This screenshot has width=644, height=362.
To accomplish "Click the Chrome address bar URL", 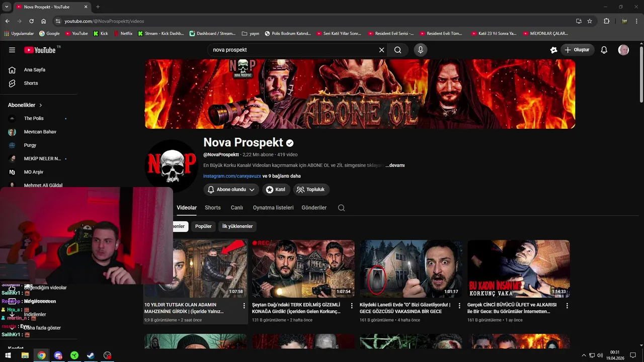I will pyautogui.click(x=104, y=21).
